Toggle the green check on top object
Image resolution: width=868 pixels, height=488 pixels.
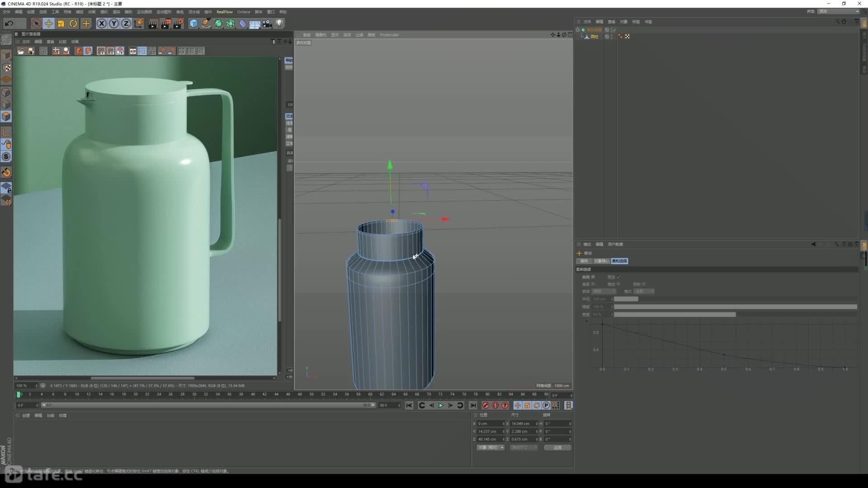(614, 30)
